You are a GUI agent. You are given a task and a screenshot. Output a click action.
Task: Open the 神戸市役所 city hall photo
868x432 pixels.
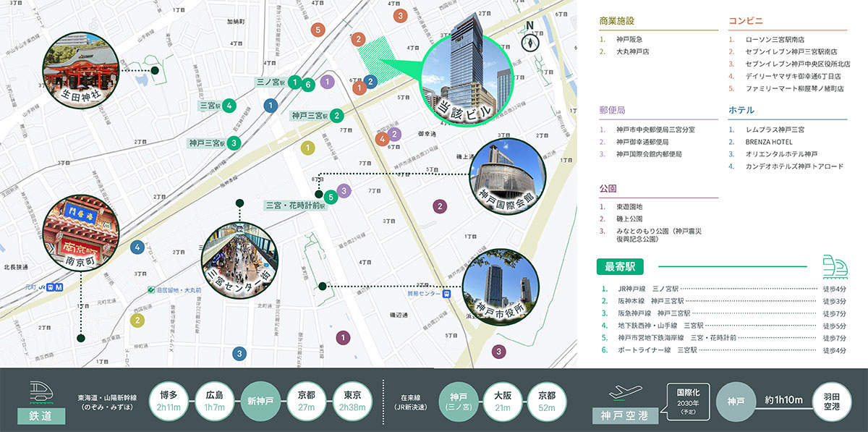tap(499, 287)
